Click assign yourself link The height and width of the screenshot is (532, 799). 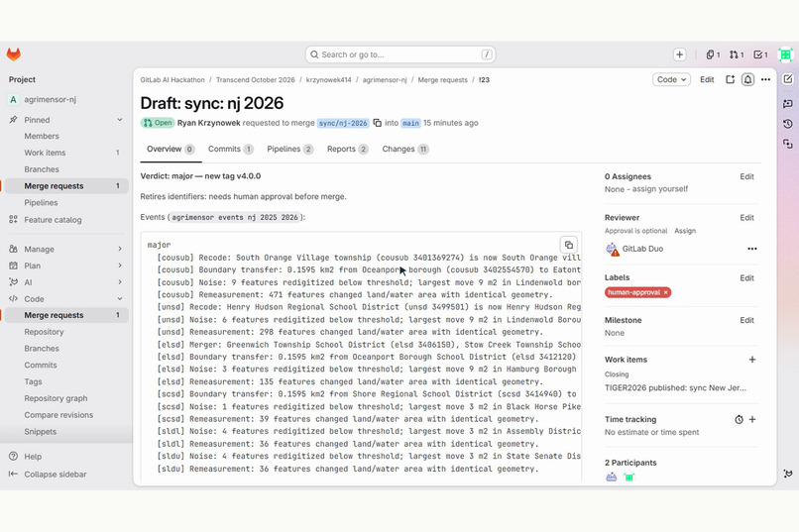click(660, 189)
